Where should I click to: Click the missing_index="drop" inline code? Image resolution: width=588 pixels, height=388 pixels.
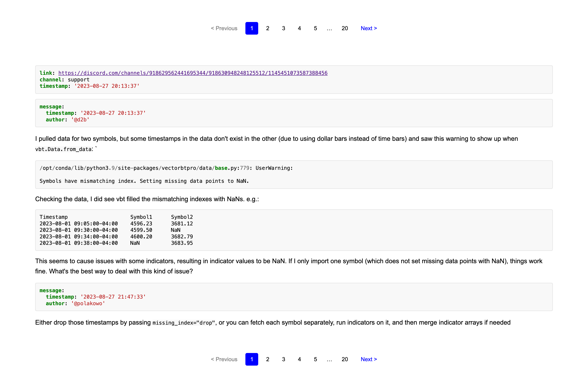184,323
